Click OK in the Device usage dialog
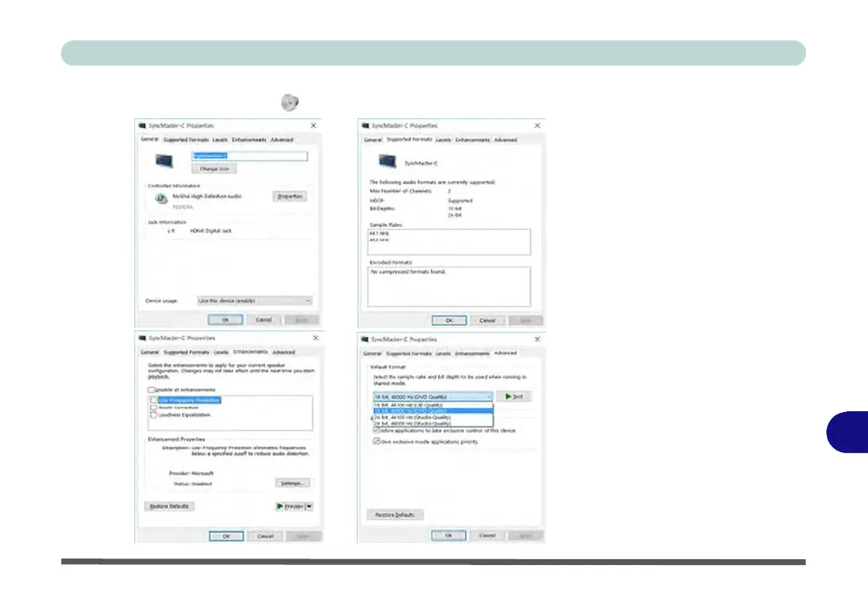 (x=225, y=320)
